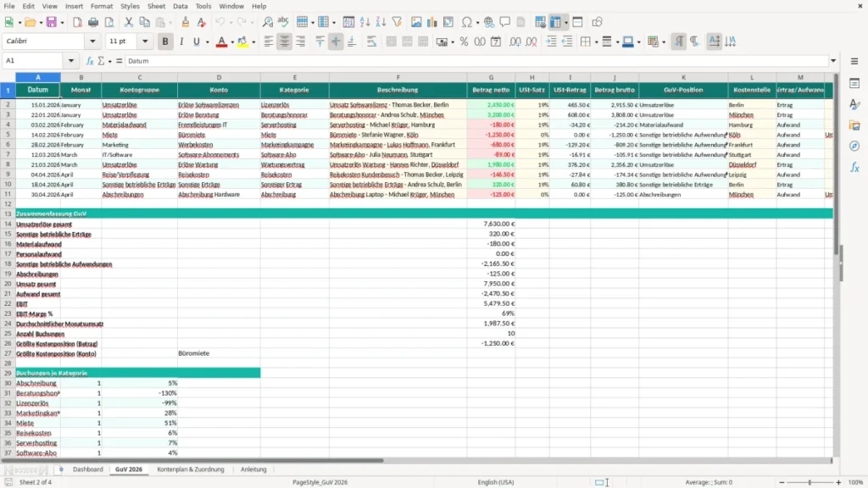
Task: Open font color dropdown arrow
Action: 232,42
